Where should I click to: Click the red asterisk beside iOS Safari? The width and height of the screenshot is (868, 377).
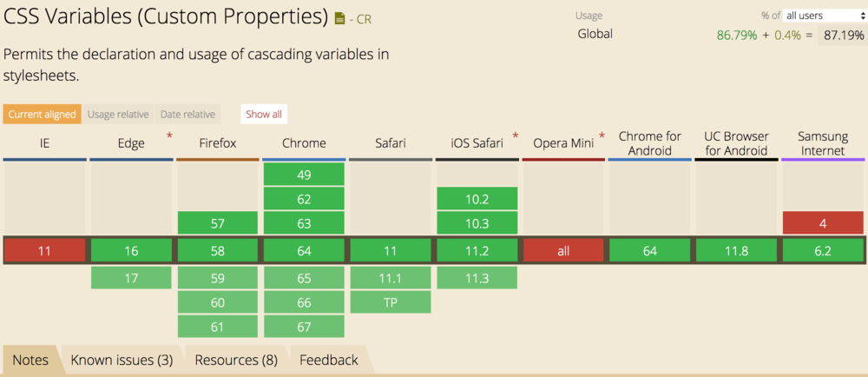click(x=516, y=136)
